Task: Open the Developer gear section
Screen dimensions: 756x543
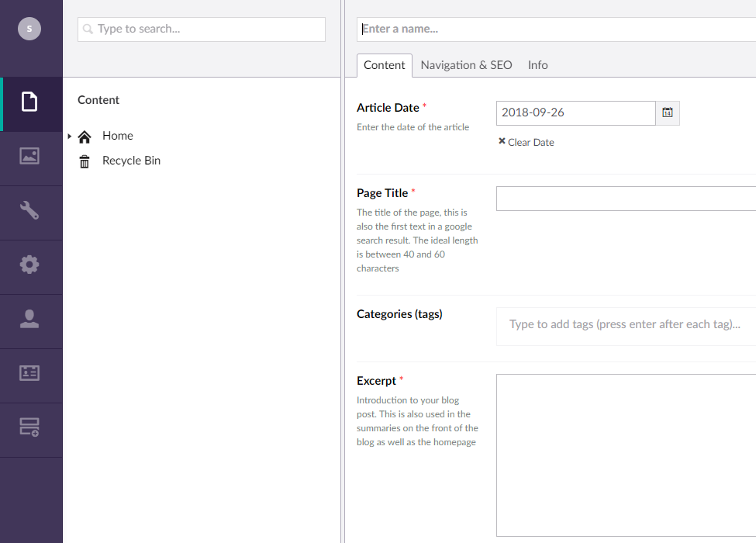Action: [29, 265]
